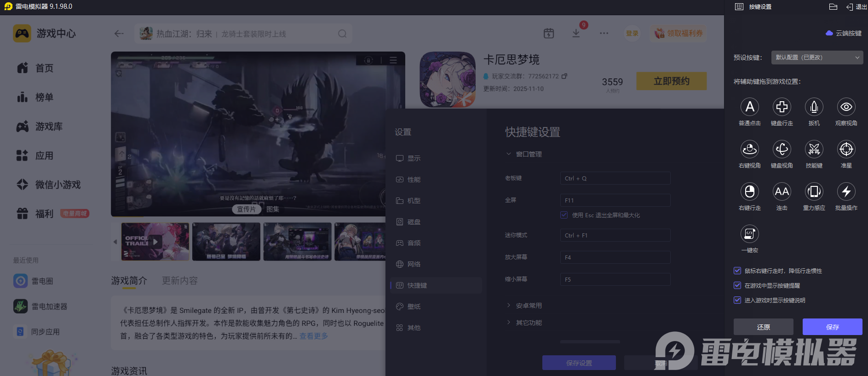Switch to 更新内容 tab

point(180,281)
